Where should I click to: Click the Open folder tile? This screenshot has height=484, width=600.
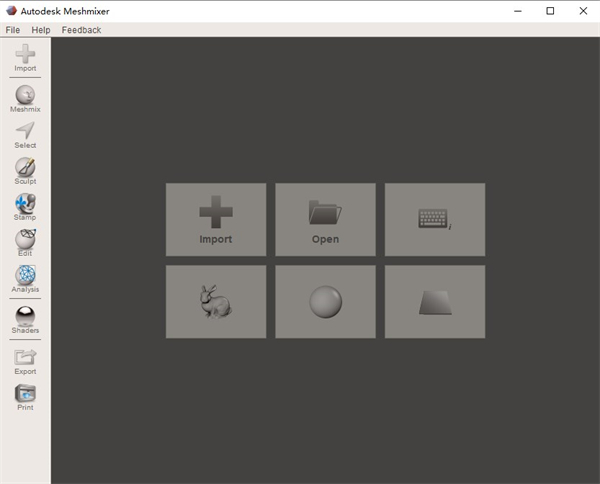325,219
